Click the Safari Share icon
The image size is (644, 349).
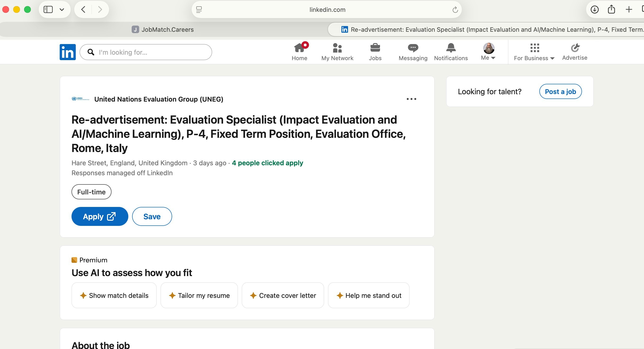pyautogui.click(x=612, y=9)
